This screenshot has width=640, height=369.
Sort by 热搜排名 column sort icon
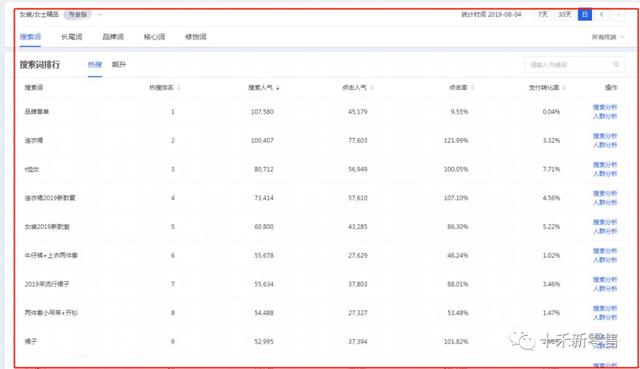pyautogui.click(x=179, y=88)
